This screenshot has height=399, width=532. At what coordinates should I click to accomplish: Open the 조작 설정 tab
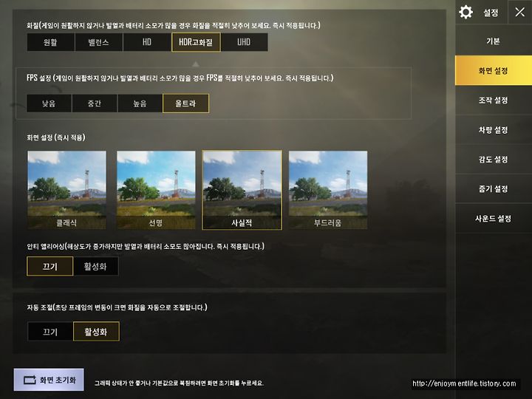(x=494, y=100)
